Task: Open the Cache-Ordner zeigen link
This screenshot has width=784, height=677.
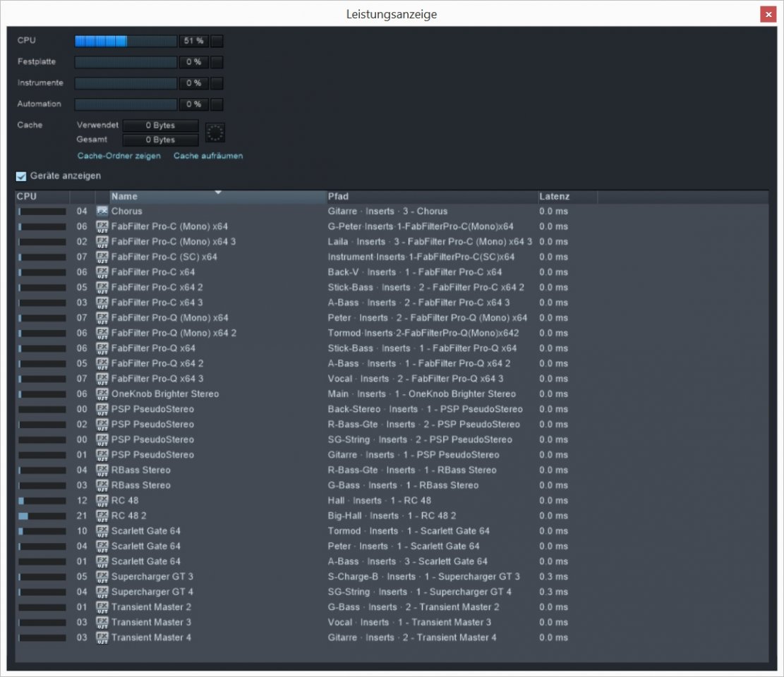Action: coord(119,156)
